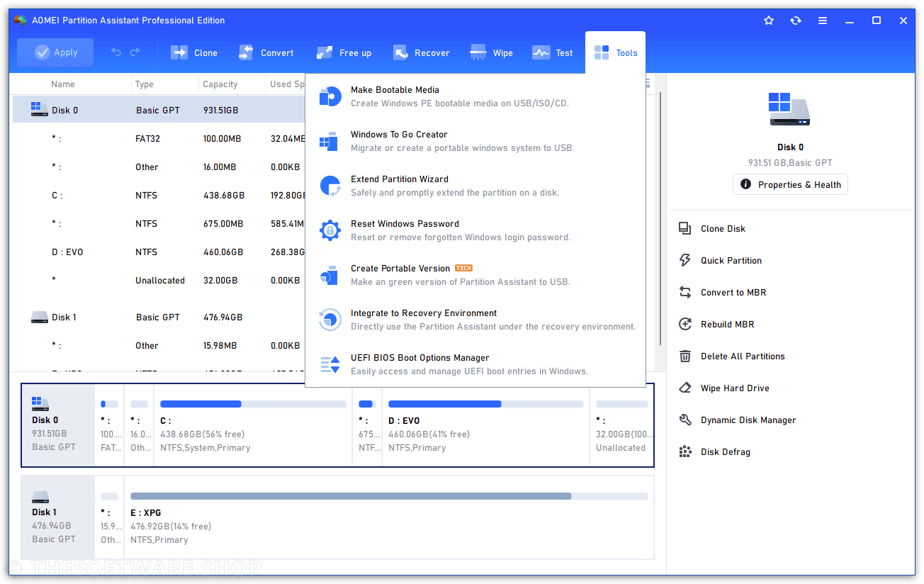Click the star favorite icon in title bar

coord(769,21)
